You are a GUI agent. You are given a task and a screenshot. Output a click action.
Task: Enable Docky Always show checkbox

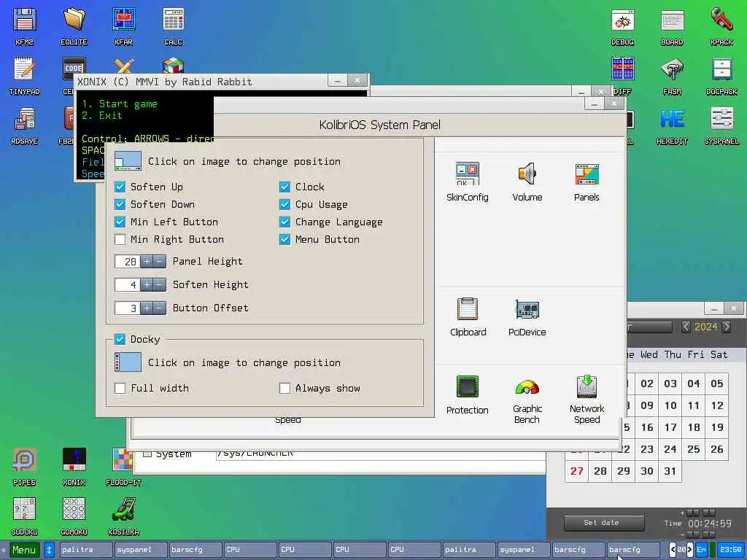(x=285, y=388)
